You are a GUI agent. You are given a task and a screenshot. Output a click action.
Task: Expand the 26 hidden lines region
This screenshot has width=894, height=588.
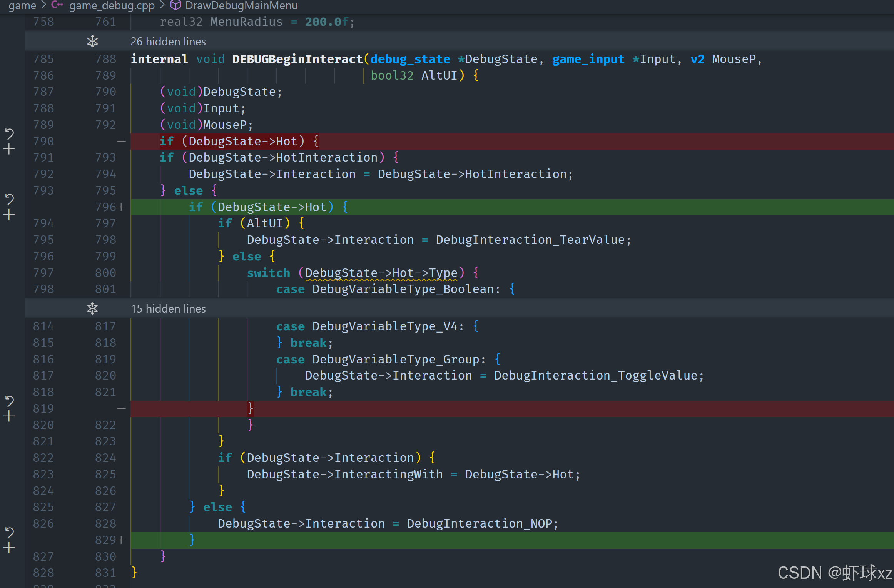click(168, 42)
